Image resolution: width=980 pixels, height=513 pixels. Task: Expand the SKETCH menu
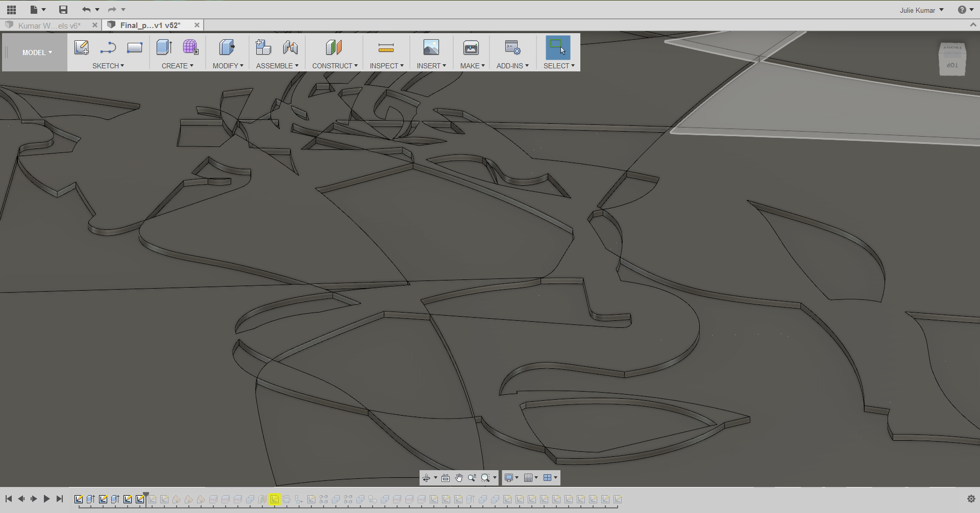pos(108,66)
